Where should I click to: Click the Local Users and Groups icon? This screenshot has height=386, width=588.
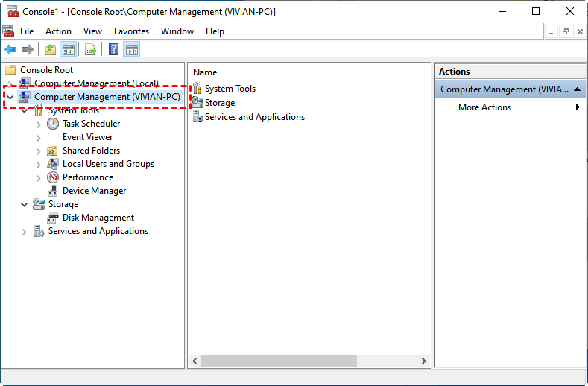53,164
